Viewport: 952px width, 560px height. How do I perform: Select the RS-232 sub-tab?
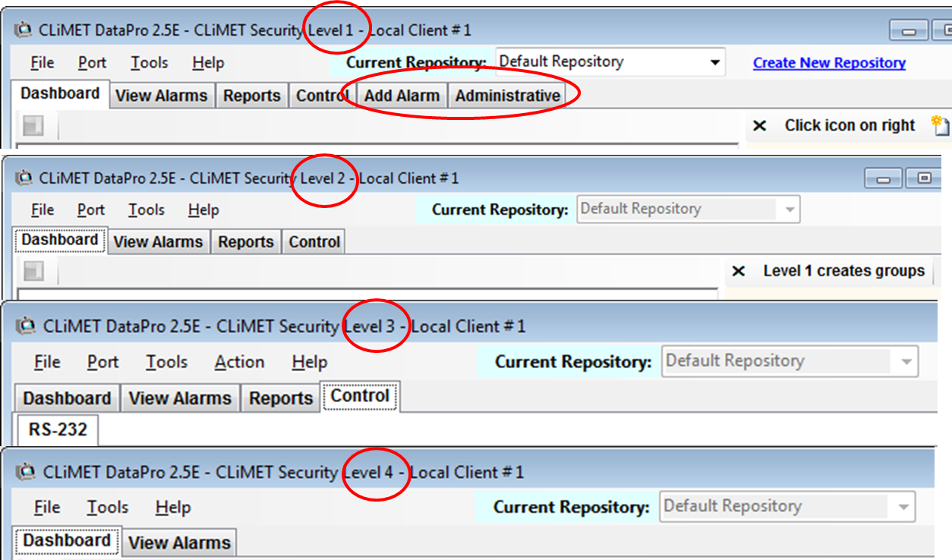(x=58, y=430)
